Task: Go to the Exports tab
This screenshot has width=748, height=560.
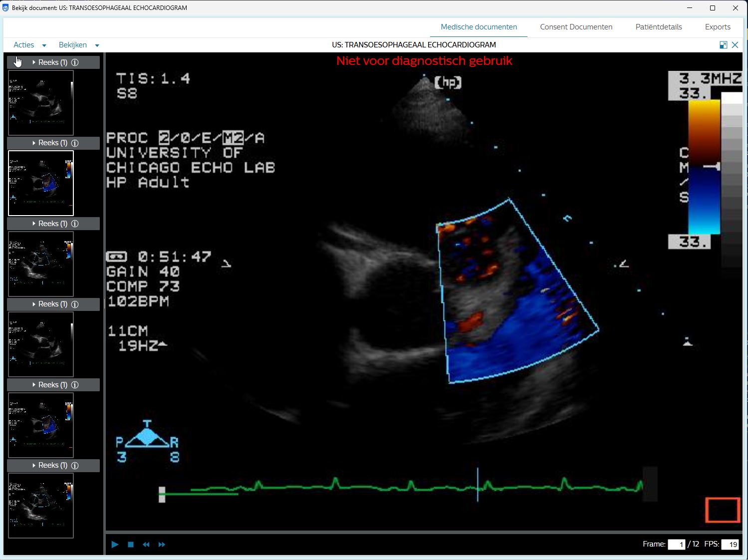Action: point(717,27)
